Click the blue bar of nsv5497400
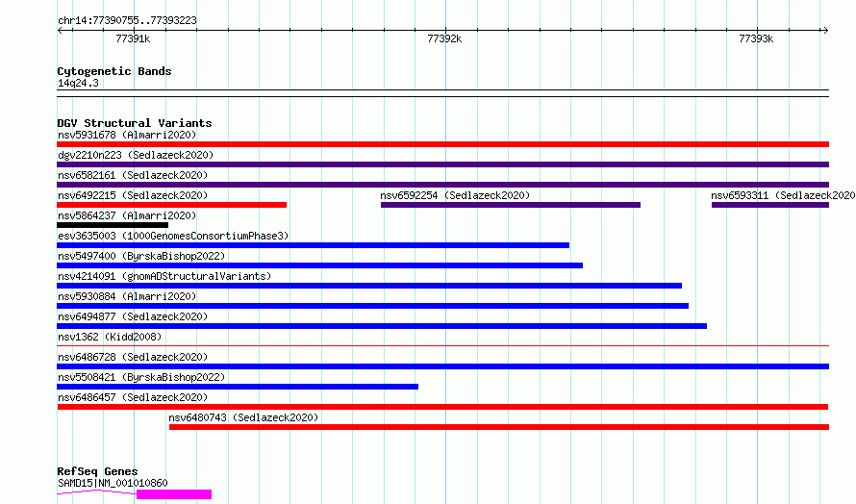The width and height of the screenshot is (856, 504). coord(319,265)
